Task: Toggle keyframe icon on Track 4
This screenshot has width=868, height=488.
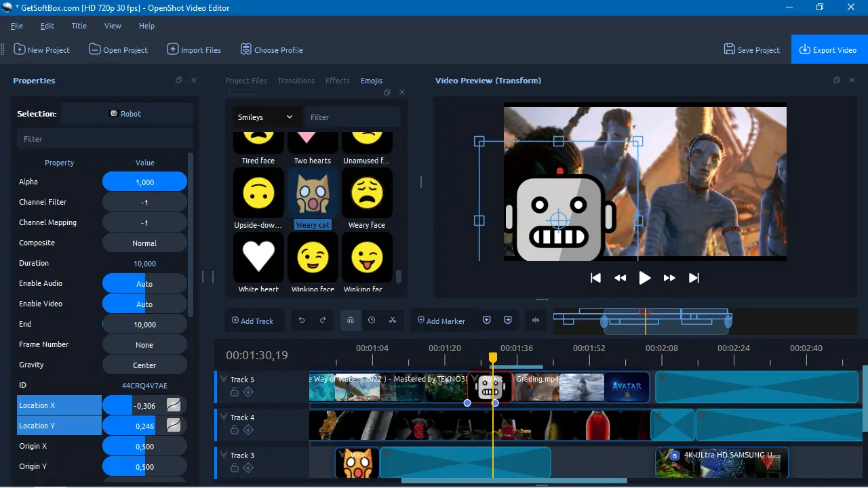Action: (248, 429)
